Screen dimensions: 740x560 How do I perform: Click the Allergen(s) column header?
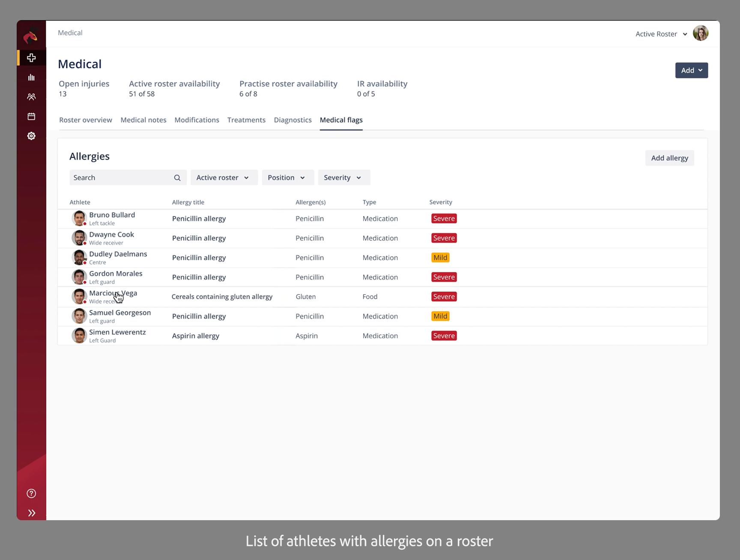310,202
